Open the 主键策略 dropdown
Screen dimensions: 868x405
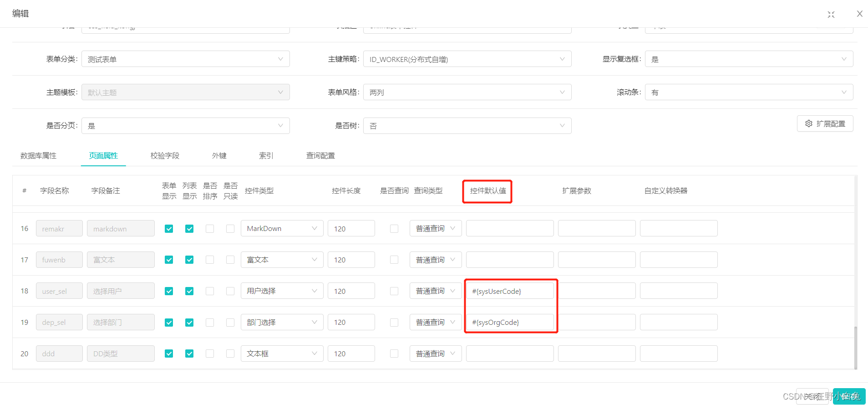[x=467, y=59]
